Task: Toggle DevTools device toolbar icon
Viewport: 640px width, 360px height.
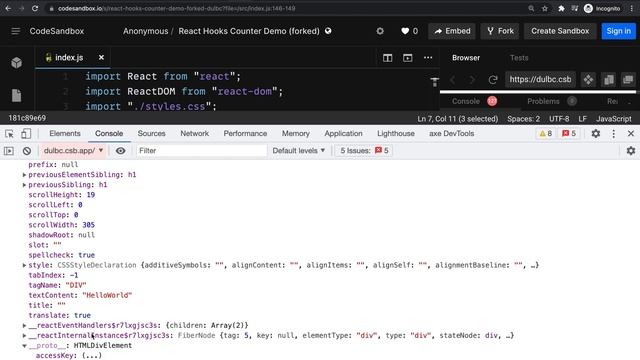Action: tap(26, 133)
